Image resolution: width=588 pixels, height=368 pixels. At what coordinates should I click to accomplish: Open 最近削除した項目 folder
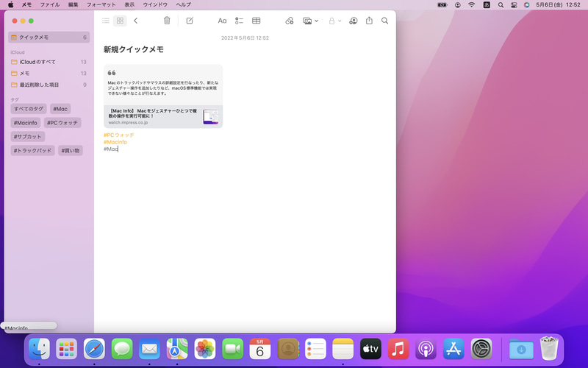point(49,85)
